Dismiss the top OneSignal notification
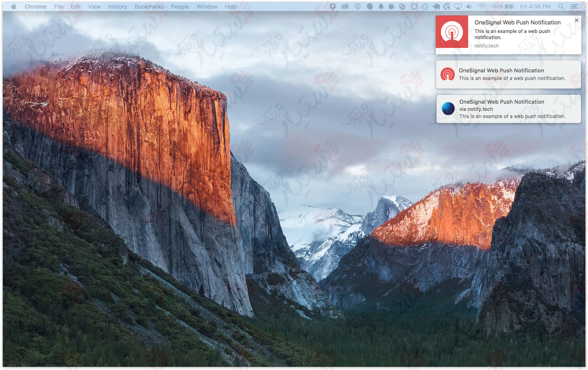 click(577, 20)
